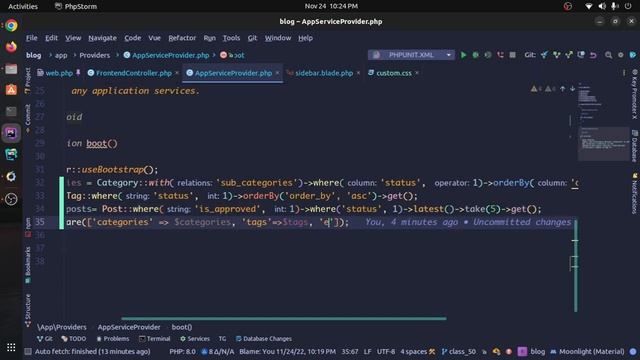Run the PHPUNIT.XML configuration
The height and width of the screenshot is (360, 640).
(463, 55)
